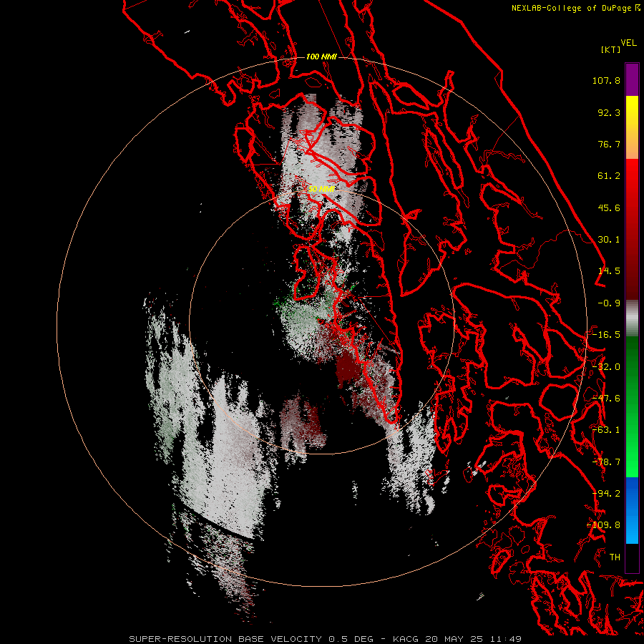The height and width of the screenshot is (644, 644).
Task: Click the 92.3 legend value
Action: tap(609, 112)
